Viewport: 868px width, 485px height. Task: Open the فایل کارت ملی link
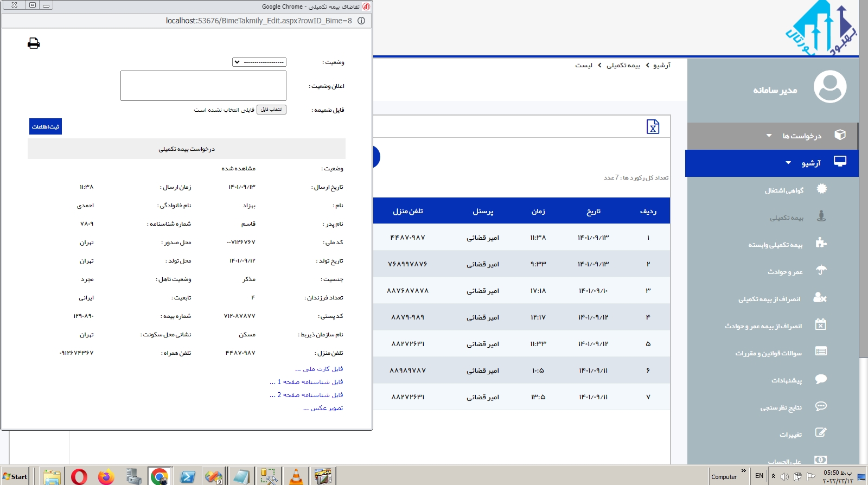pos(319,369)
